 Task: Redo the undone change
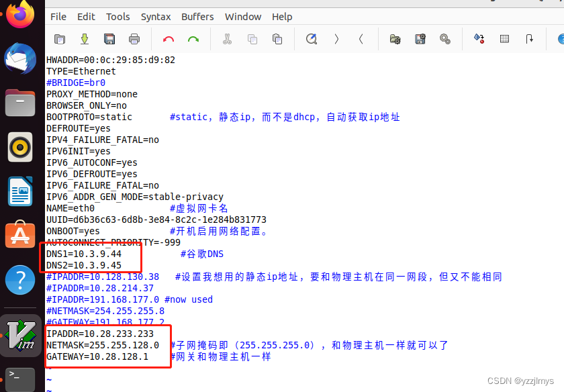coord(193,39)
